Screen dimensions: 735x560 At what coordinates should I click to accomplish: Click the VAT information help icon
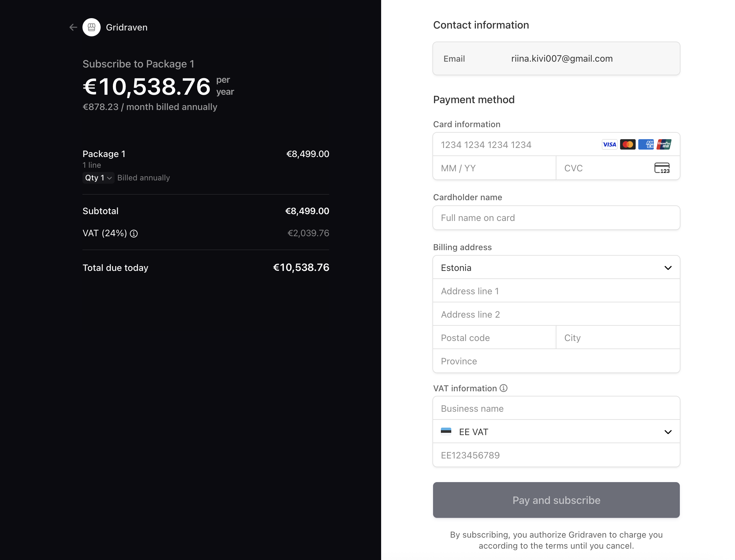(x=504, y=388)
